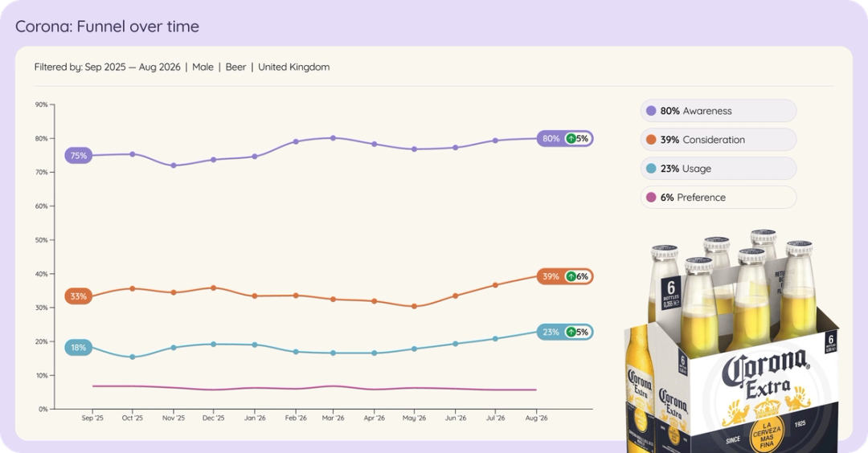
Task: Click the Jan '26 axis label
Action: pyautogui.click(x=255, y=418)
